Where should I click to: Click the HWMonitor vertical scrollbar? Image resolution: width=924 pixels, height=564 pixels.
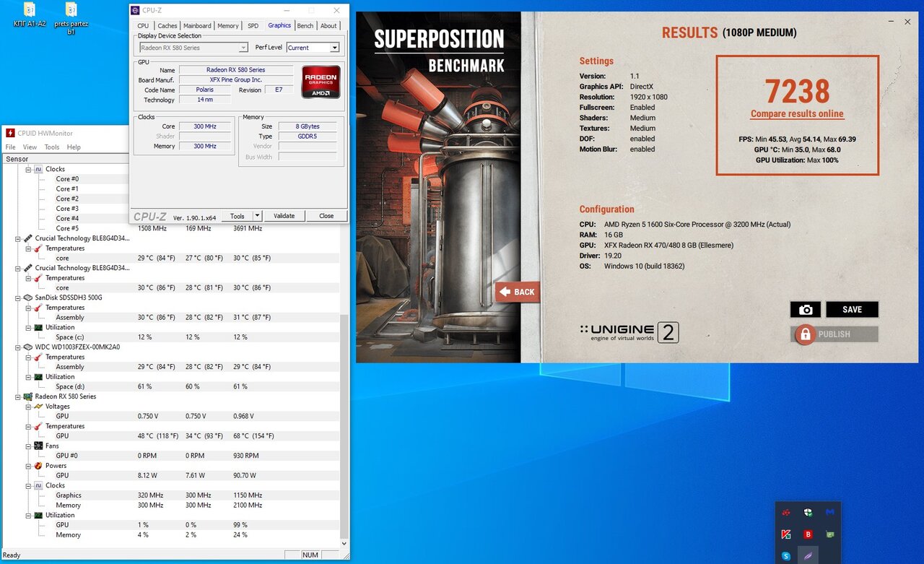coord(344,426)
